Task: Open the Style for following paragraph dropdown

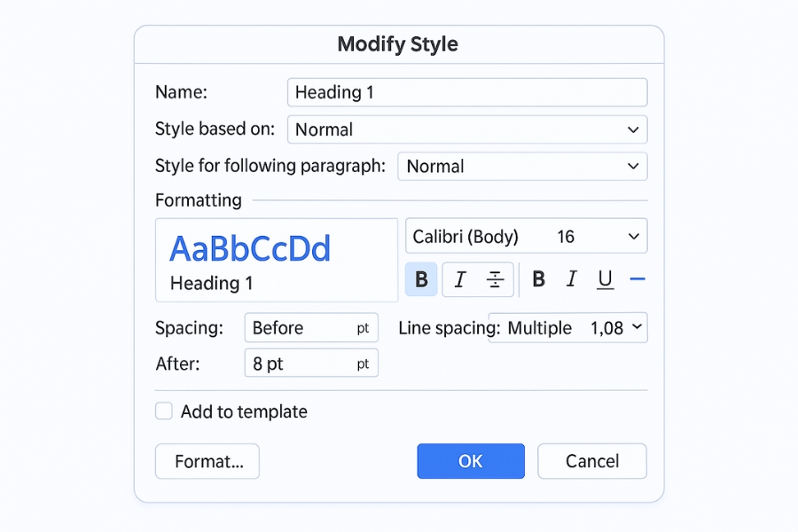Action: (522, 166)
